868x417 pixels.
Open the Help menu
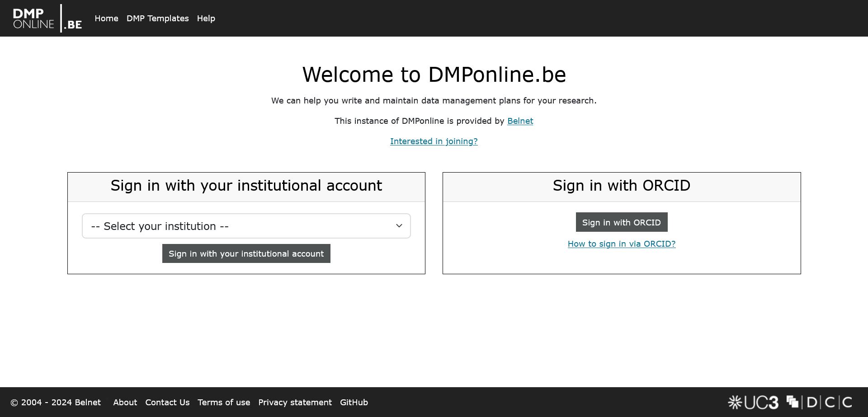click(x=206, y=19)
